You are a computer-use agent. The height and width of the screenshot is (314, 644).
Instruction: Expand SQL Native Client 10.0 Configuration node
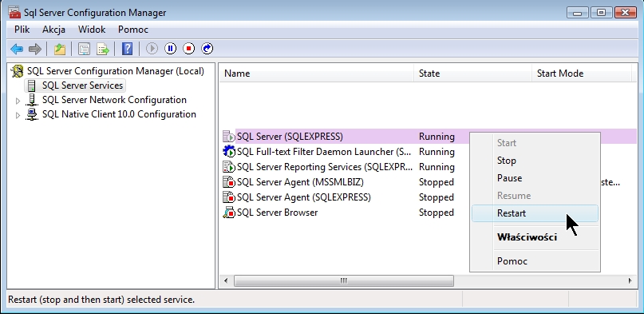[18, 115]
